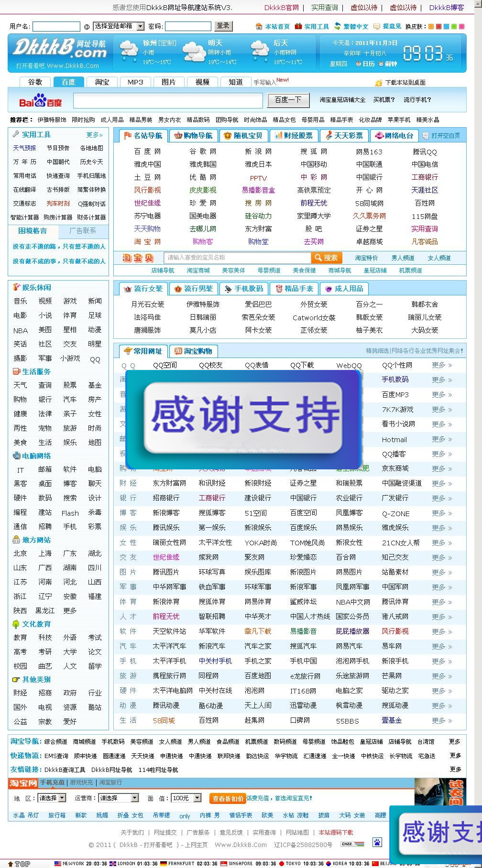Click the 后天 weather cloud icon
The image size is (482, 868).
point(260,51)
